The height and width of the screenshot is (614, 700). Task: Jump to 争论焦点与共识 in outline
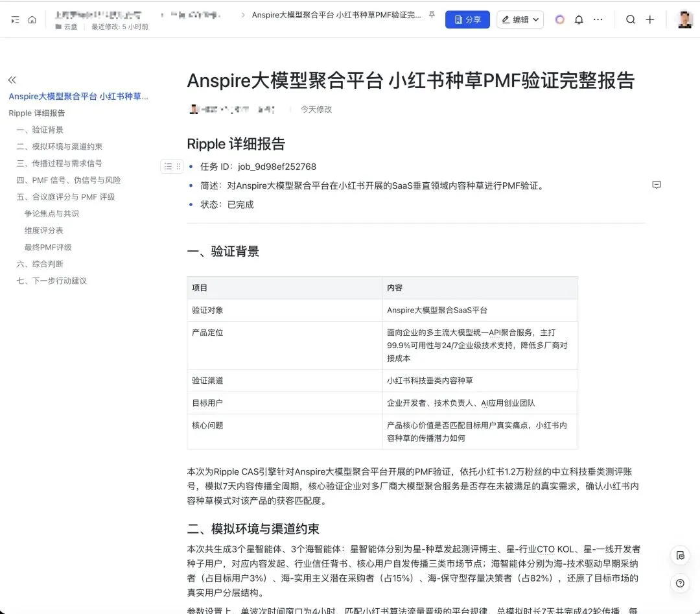coord(52,214)
